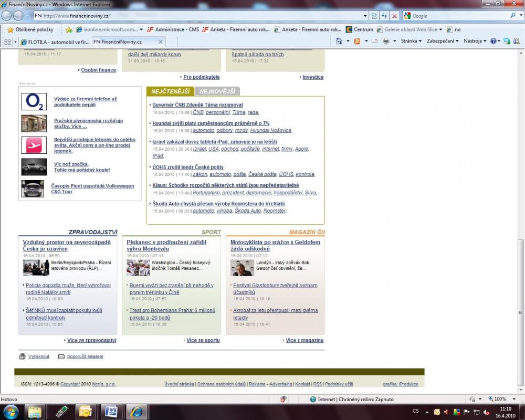Click Více ze sportu link
The image size is (525, 420).
tap(203, 340)
